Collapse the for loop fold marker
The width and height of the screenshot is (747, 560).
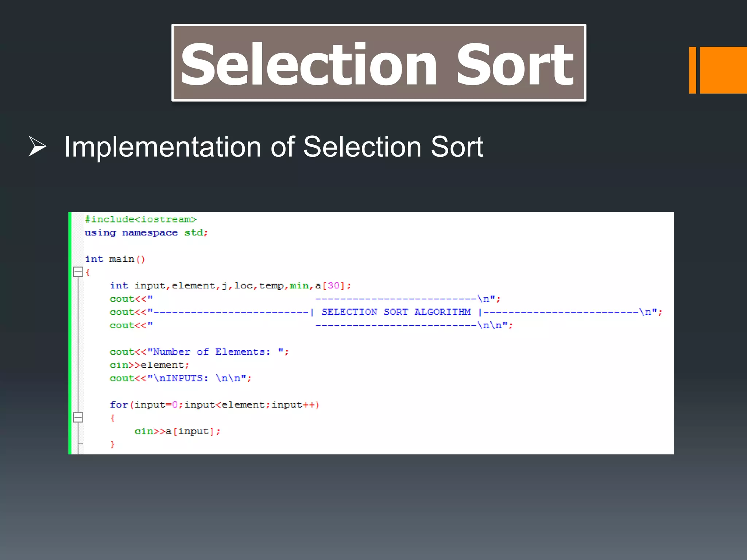[78, 417]
